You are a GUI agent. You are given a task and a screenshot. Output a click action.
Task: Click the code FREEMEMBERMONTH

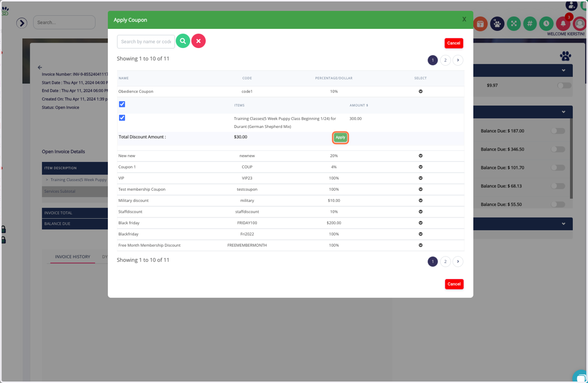coord(247,245)
